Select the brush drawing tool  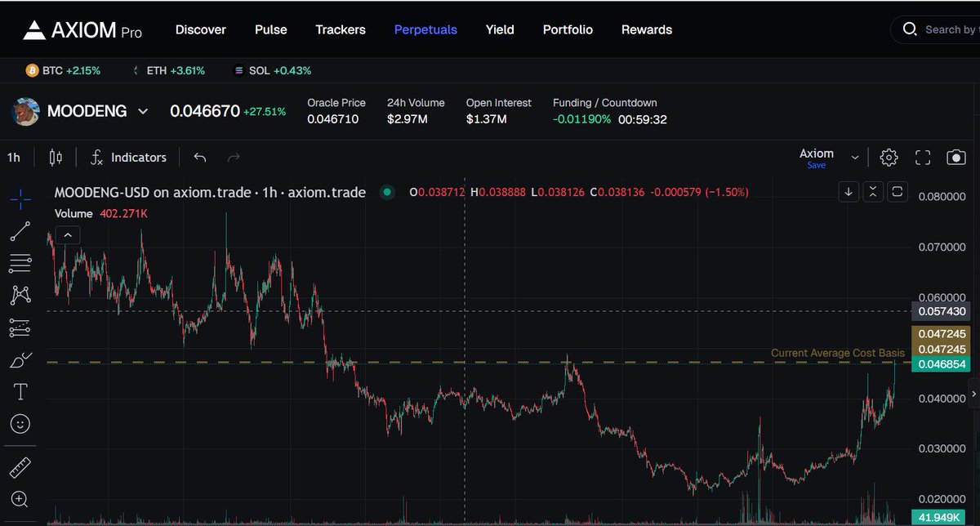[20, 359]
